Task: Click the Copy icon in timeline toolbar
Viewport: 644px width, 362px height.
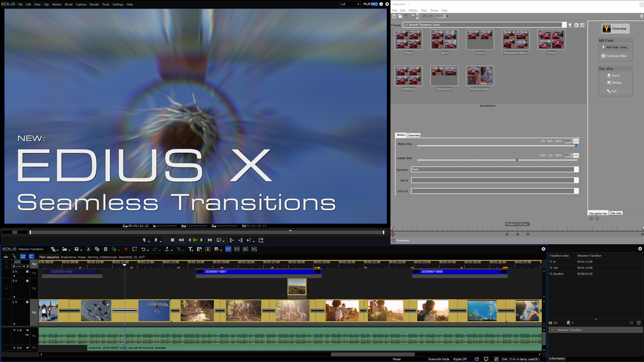Action: 97,249
